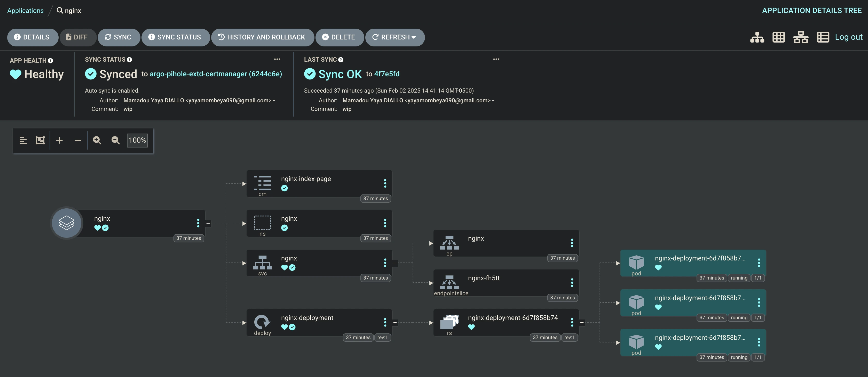Click the 100% zoom level field
This screenshot has width=868, height=377.
137,140
